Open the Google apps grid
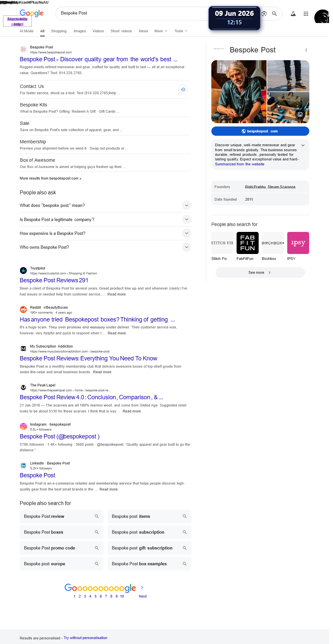This screenshot has width=333, height=644. tap(306, 14)
